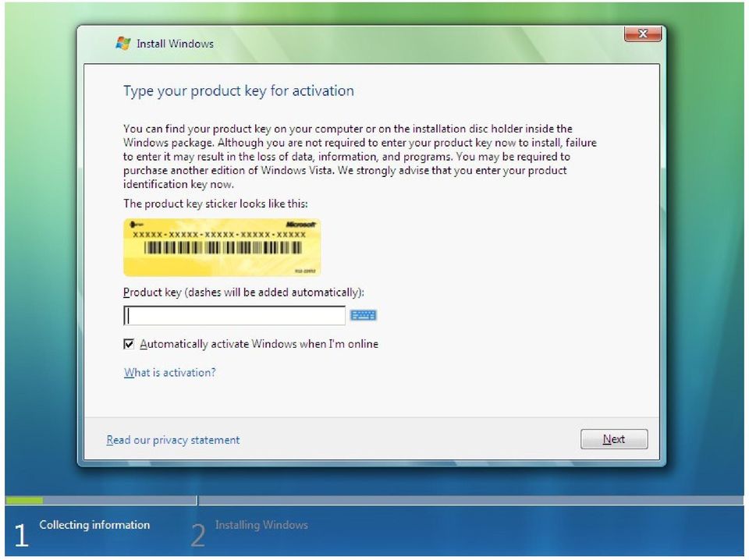Screen dimensions: 749x560
Task: Click the step number 2 indicator
Action: [197, 535]
